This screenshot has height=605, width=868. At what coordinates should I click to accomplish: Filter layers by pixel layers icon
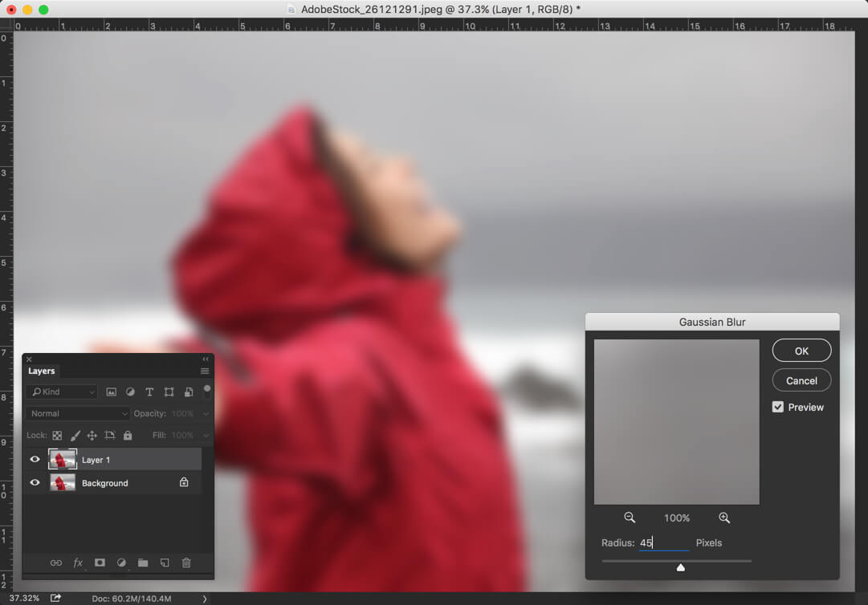(x=112, y=392)
